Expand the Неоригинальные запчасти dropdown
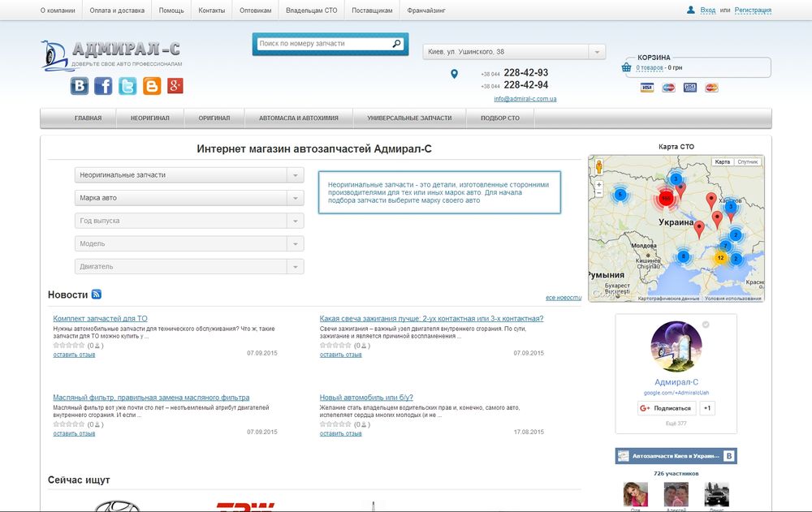Image resolution: width=812 pixels, height=512 pixels. [189, 175]
